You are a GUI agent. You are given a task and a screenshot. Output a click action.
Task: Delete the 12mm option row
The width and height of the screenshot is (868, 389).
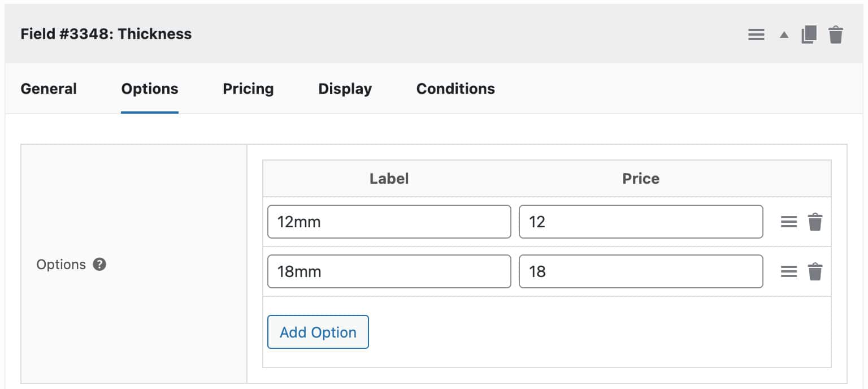(816, 222)
